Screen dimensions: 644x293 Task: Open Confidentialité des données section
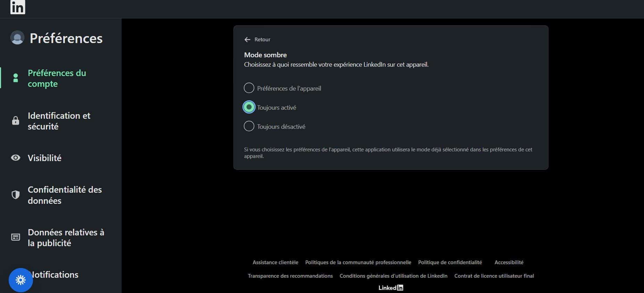65,195
